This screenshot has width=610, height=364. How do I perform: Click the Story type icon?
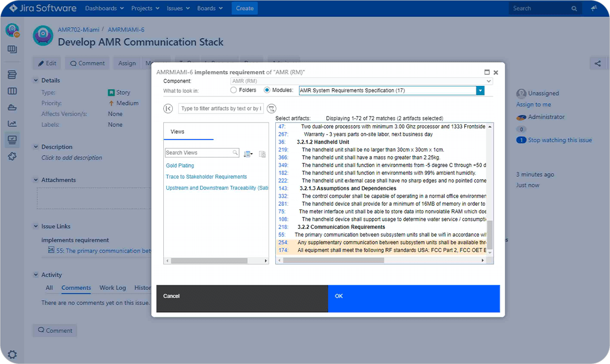(x=112, y=92)
